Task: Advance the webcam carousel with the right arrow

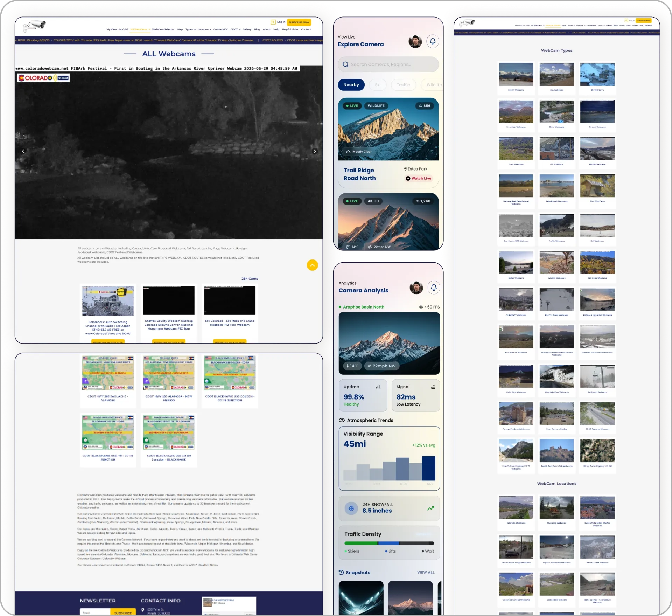Action: pos(315,151)
